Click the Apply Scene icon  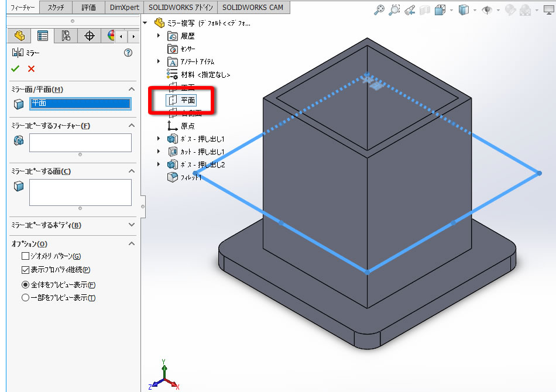[525, 11]
